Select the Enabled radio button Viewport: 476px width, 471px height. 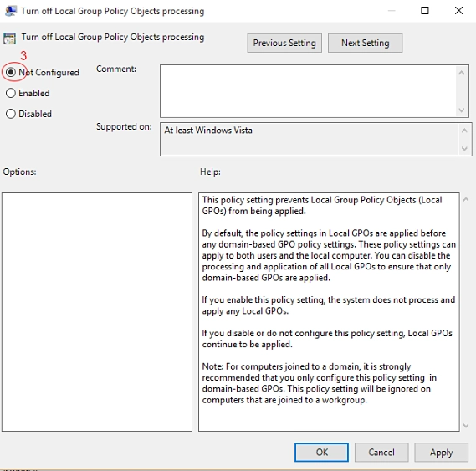11,93
